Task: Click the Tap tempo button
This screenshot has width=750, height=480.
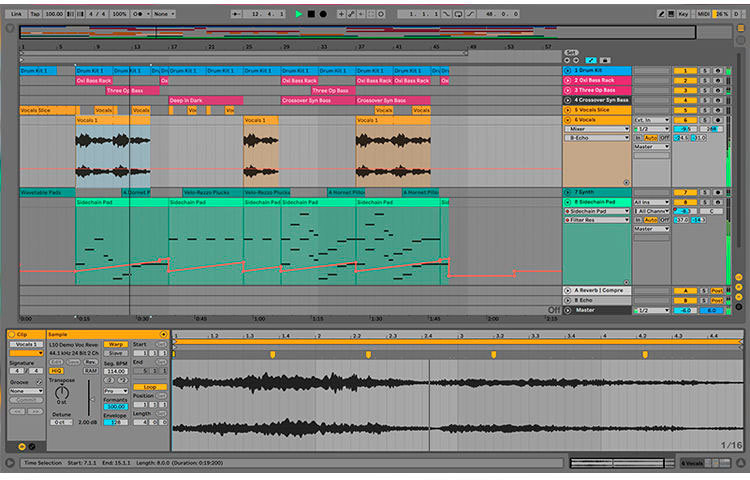Action: (35, 14)
